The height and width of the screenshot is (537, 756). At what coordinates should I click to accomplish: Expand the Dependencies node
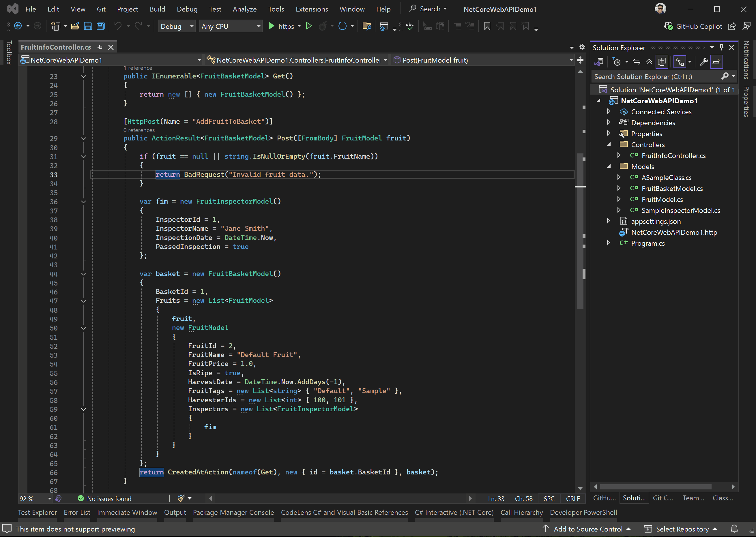click(x=609, y=123)
